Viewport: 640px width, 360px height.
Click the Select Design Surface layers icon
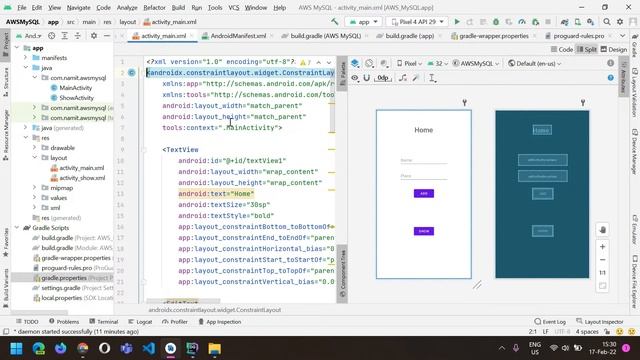355,63
